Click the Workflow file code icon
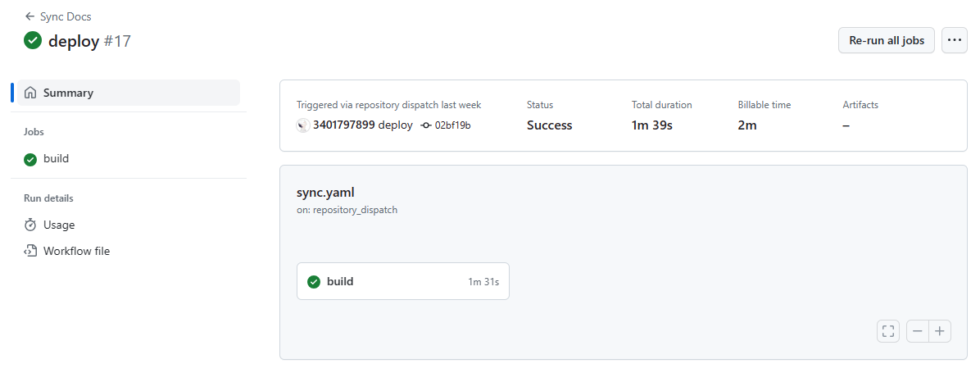The width and height of the screenshot is (980, 391). tap(30, 251)
